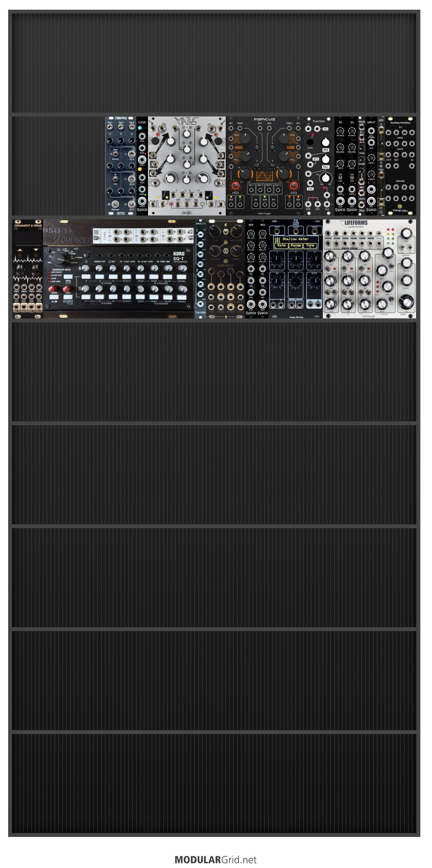
Task: Turn the left Rise knob on Abacus
Action: pos(246,138)
